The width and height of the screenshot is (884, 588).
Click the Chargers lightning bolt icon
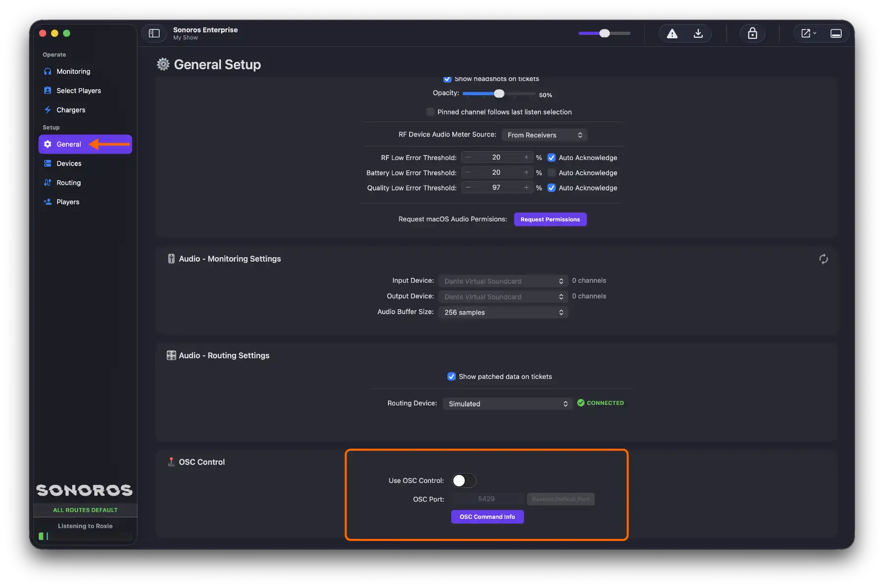pos(48,110)
